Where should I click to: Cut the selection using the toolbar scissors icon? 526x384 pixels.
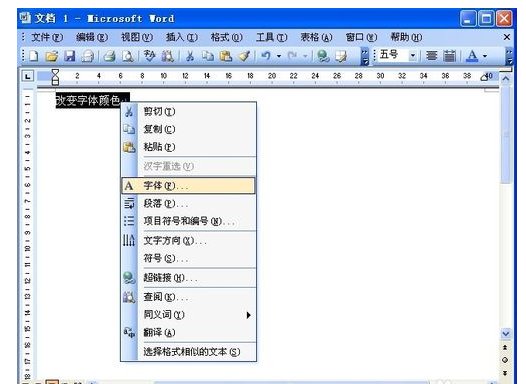[190, 56]
